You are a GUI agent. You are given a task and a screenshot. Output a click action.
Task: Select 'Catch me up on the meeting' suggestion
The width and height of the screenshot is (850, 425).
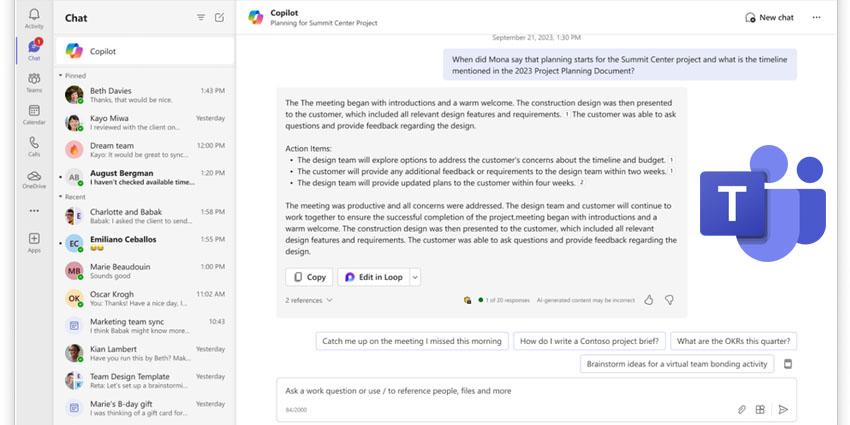(412, 341)
